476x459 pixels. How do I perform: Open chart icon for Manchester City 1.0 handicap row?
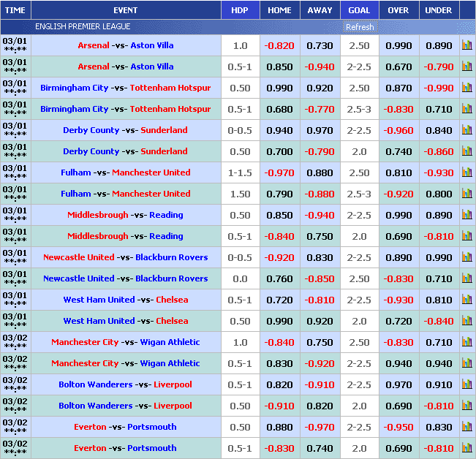[467, 342]
